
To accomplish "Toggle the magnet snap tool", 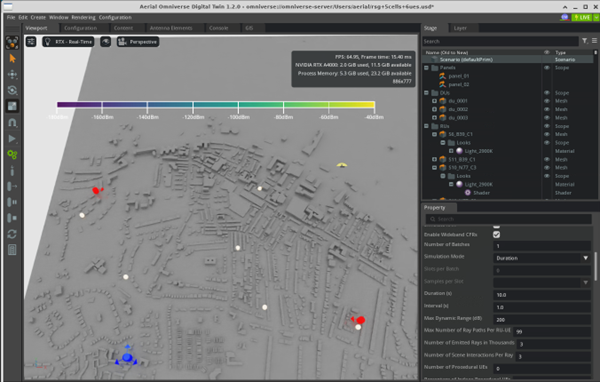I will (12, 122).
